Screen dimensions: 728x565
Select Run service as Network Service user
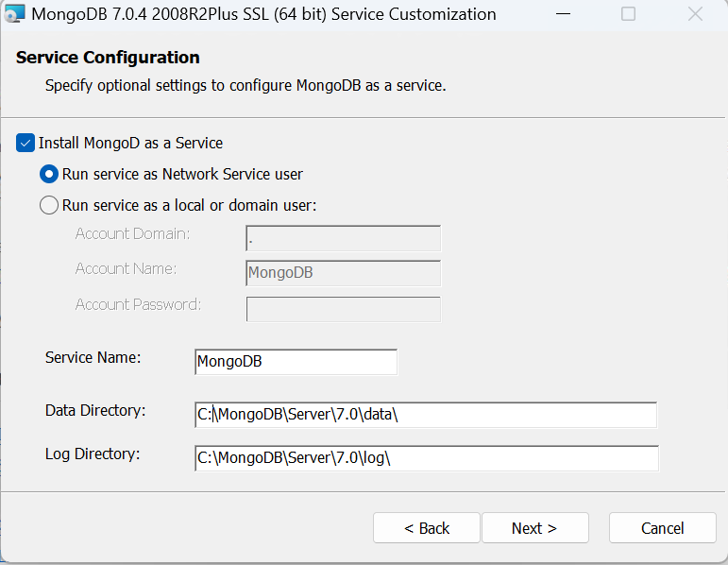click(49, 175)
